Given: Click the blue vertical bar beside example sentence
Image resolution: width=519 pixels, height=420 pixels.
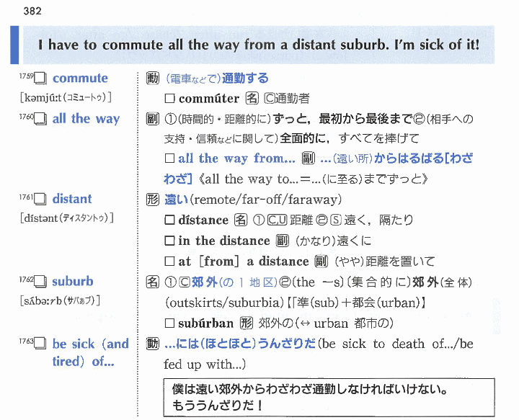Looking at the screenshot, I should click(14, 45).
